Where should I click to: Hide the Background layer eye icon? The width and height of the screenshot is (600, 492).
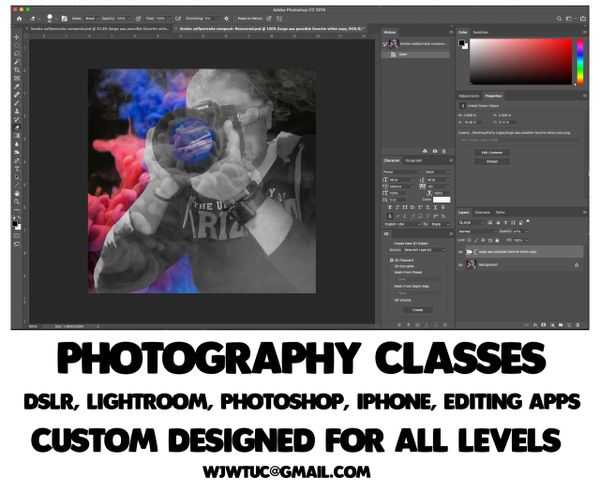click(x=461, y=265)
